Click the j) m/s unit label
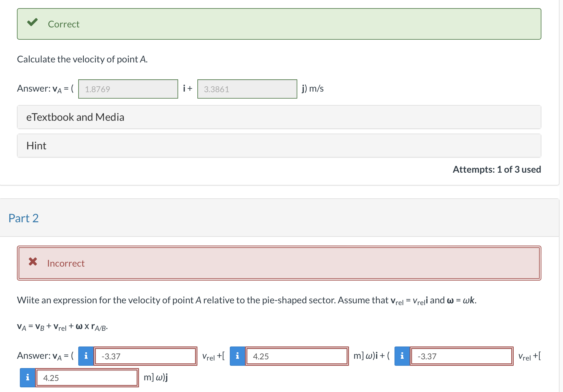Screen dimensions: 563x392 coord(312,88)
